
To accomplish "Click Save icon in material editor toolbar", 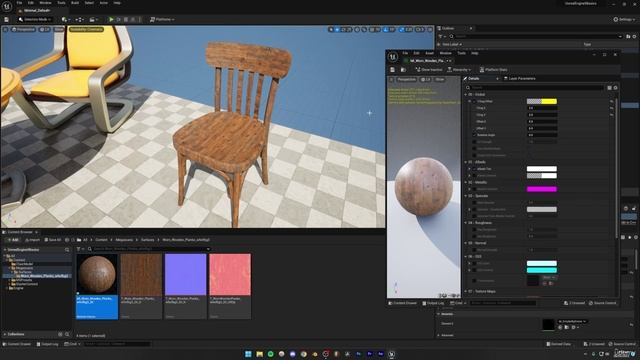I will pos(392,70).
